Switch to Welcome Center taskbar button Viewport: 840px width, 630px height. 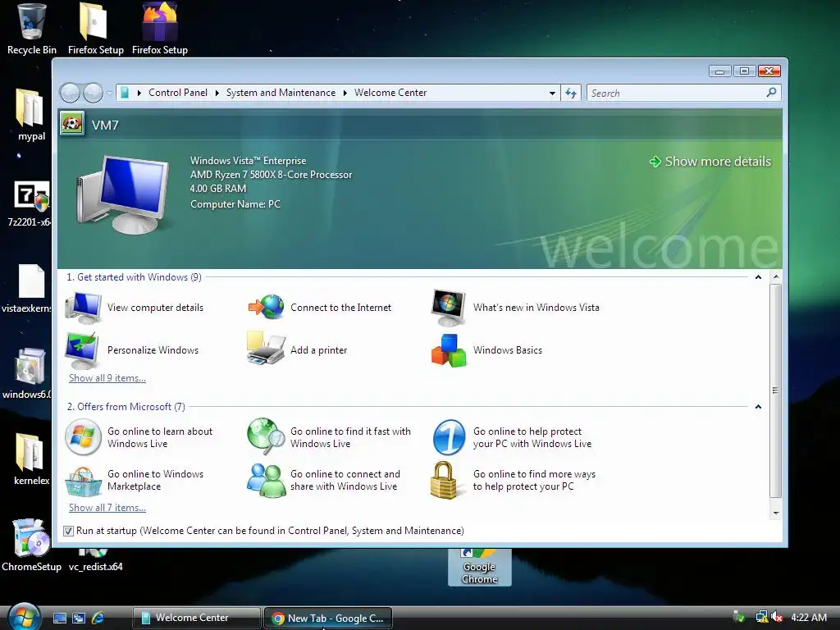pyautogui.click(x=197, y=618)
